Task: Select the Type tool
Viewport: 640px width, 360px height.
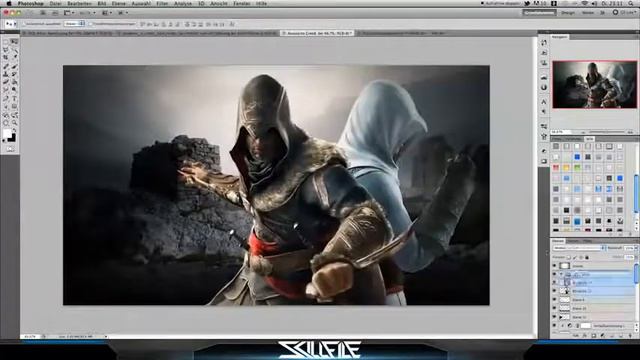Action: [x=14, y=98]
